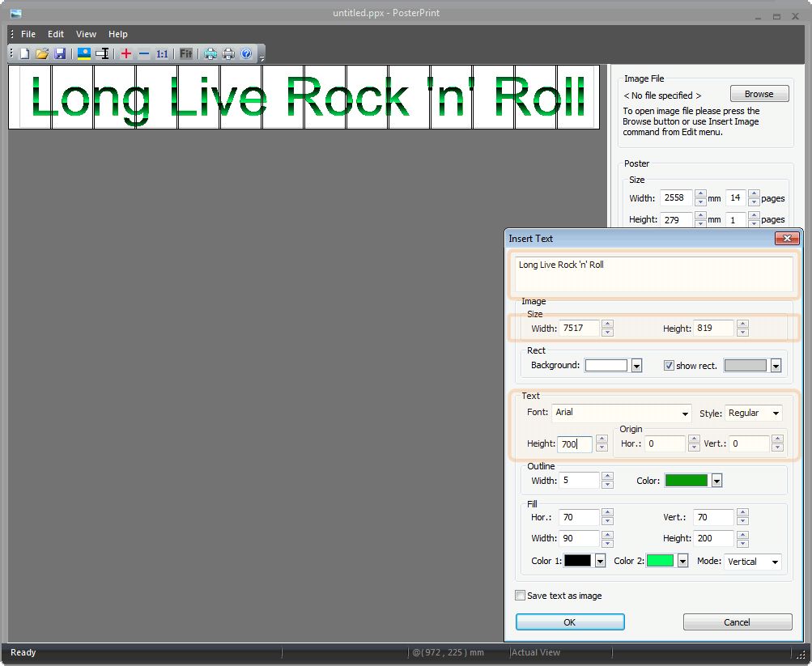Increase Image Width with up spinner
The width and height of the screenshot is (812, 666).
click(607, 324)
